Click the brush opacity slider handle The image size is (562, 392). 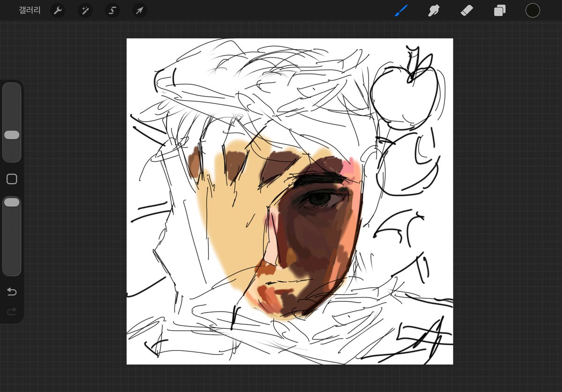(x=12, y=202)
